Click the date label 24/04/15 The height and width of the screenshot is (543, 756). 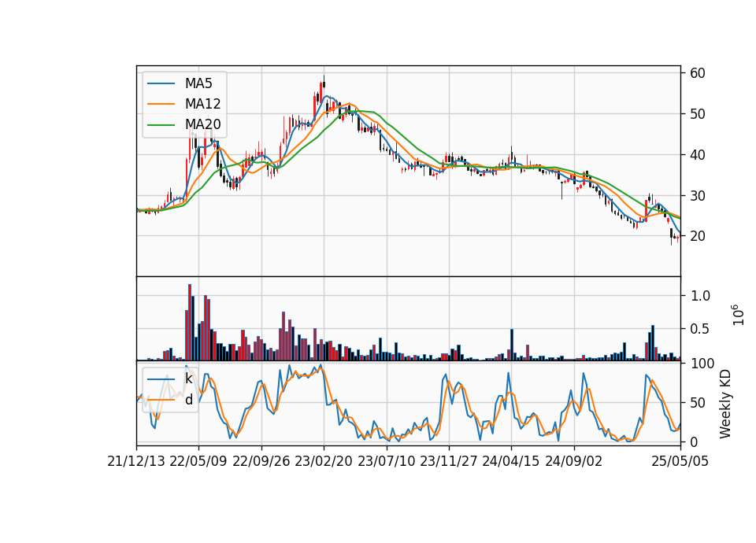pos(511,461)
